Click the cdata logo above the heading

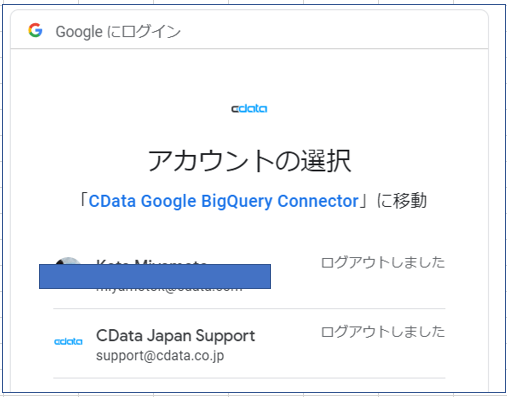(x=249, y=109)
